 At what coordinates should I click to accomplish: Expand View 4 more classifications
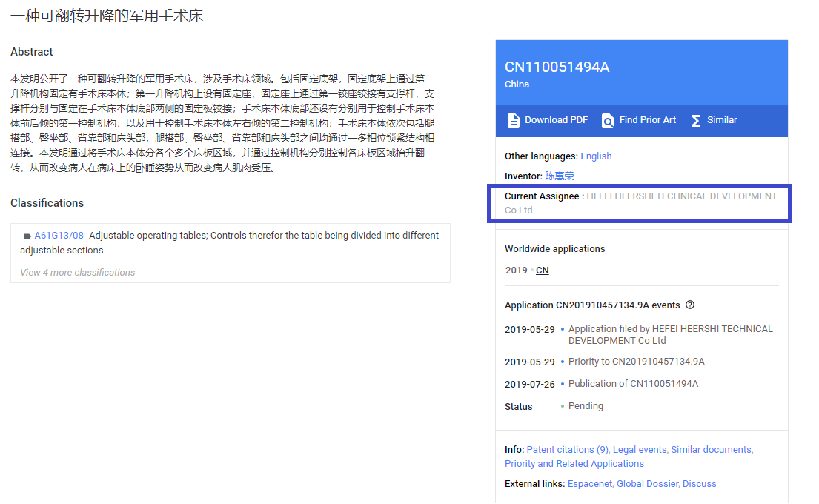[x=77, y=273]
